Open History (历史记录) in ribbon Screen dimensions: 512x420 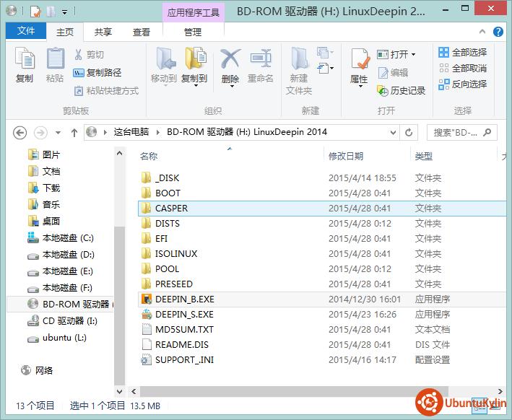pos(401,91)
